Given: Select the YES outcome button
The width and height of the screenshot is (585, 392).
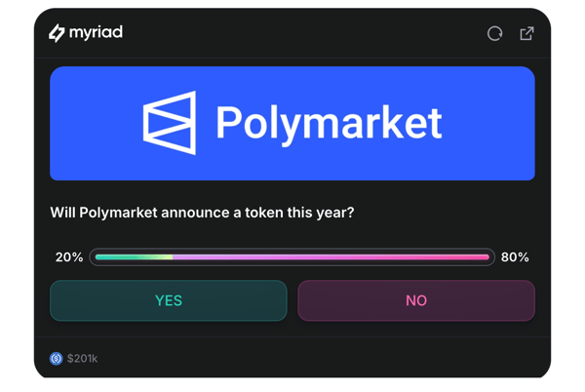Looking at the screenshot, I should (x=169, y=300).
